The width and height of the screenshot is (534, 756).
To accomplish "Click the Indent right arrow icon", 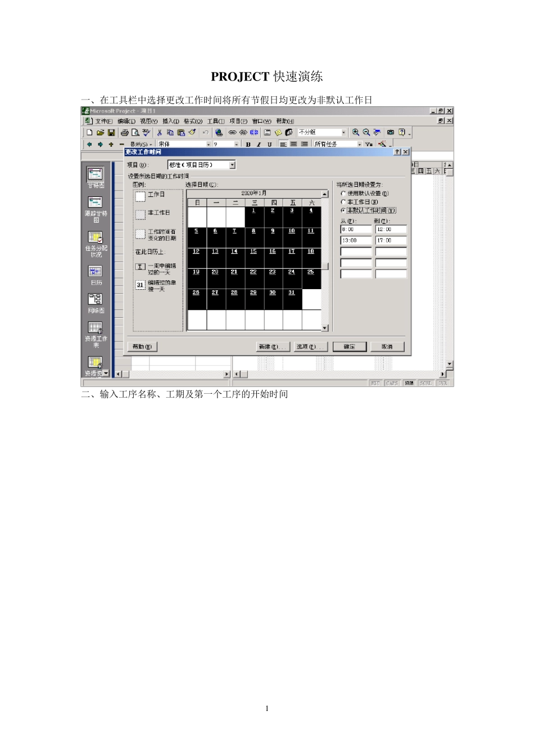I will pos(100,145).
